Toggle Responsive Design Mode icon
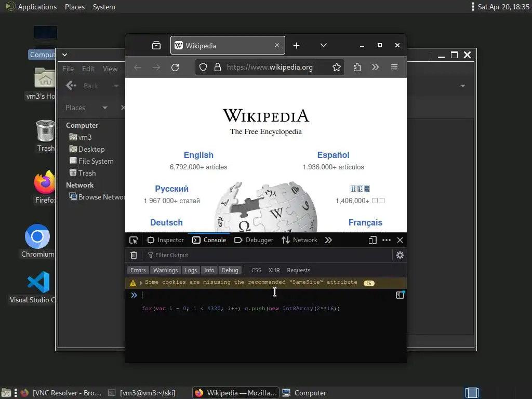Image resolution: width=532 pixels, height=399 pixels. coord(373,240)
